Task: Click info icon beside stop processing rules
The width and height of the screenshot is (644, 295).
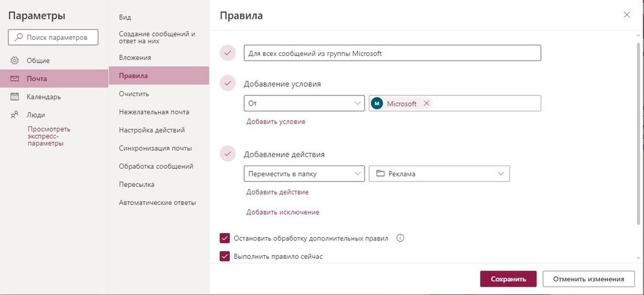Action: tap(401, 238)
